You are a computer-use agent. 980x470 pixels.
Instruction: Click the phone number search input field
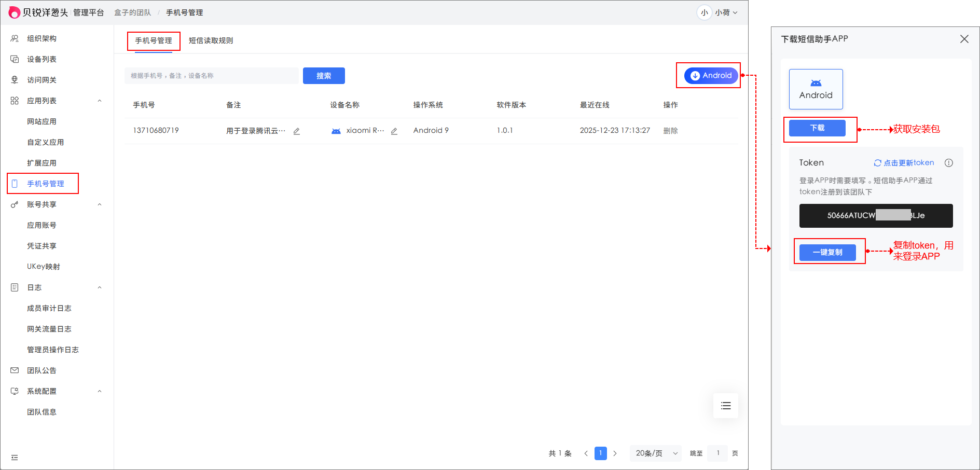(x=212, y=76)
